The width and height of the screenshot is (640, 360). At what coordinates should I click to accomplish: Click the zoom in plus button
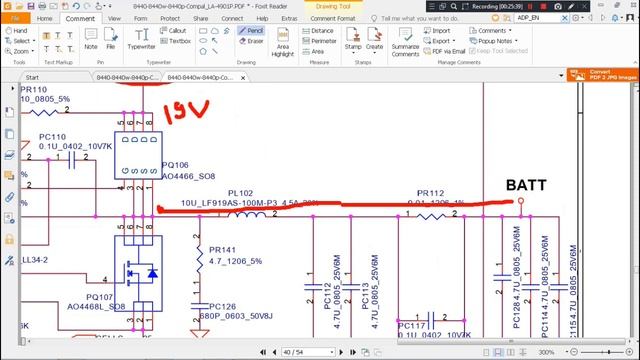click(629, 352)
